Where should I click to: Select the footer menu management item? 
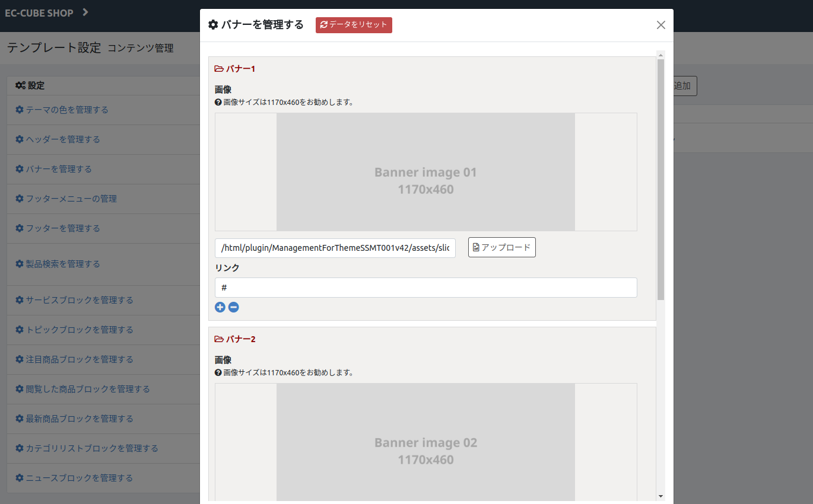click(x=71, y=199)
